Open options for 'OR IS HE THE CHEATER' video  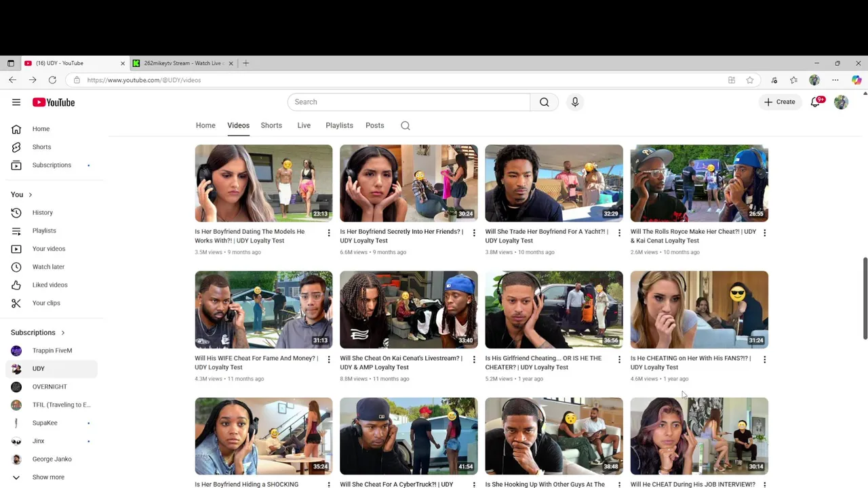(x=619, y=359)
